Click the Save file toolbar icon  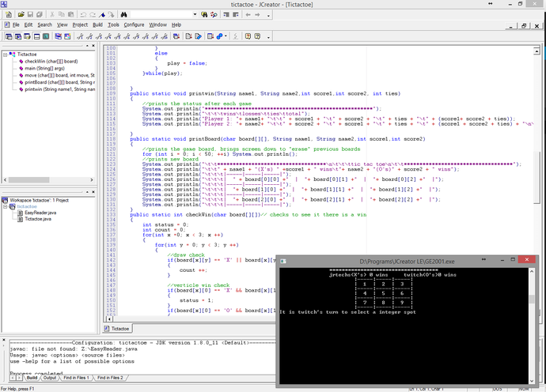click(x=31, y=14)
